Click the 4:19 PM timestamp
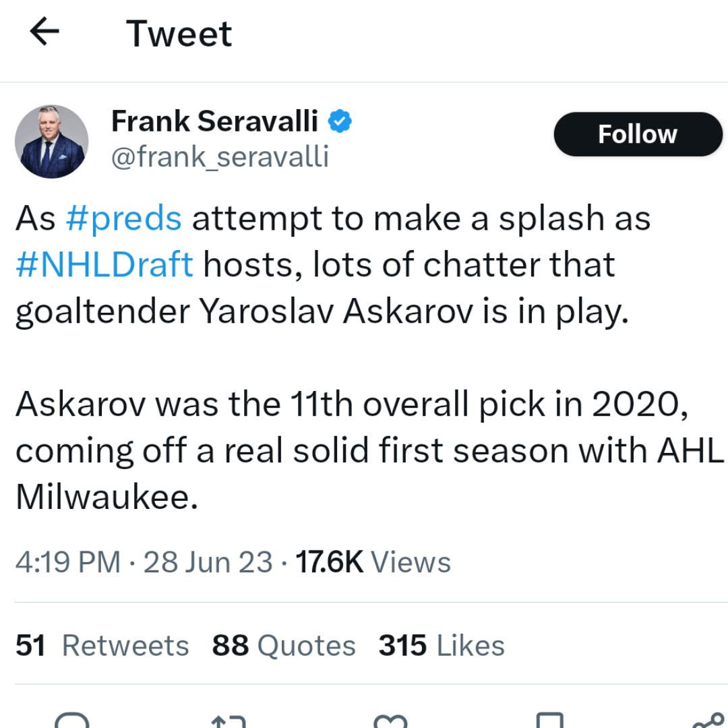Viewport: 728px width, 728px height. [x=67, y=562]
